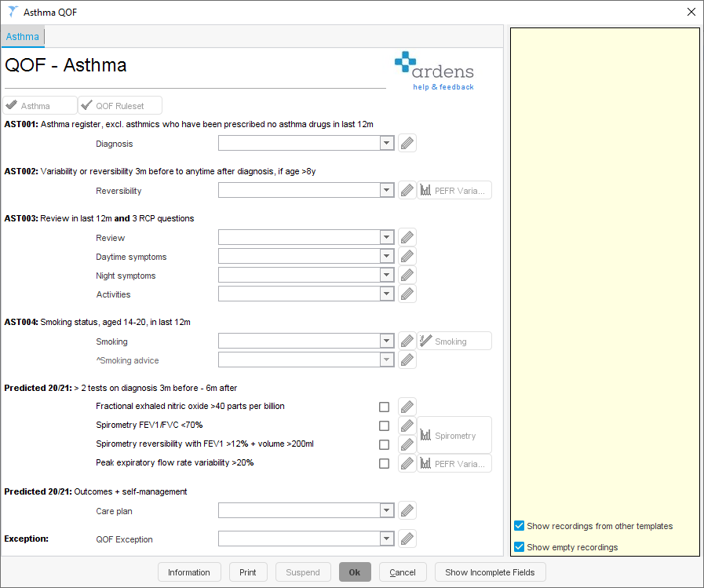This screenshot has height=588, width=704.
Task: Uncheck Show recordings from other templates
Action: [519, 526]
